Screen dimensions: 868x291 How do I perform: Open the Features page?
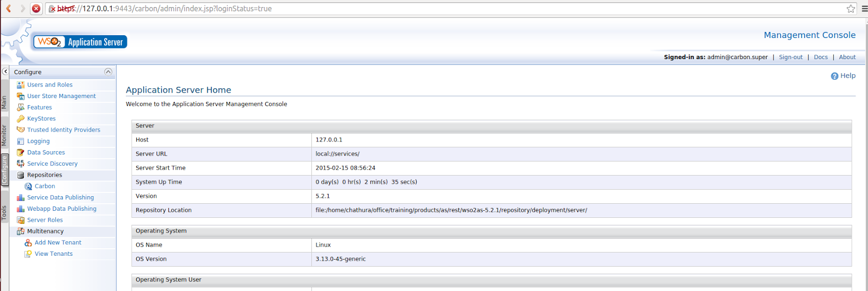pyautogui.click(x=40, y=107)
